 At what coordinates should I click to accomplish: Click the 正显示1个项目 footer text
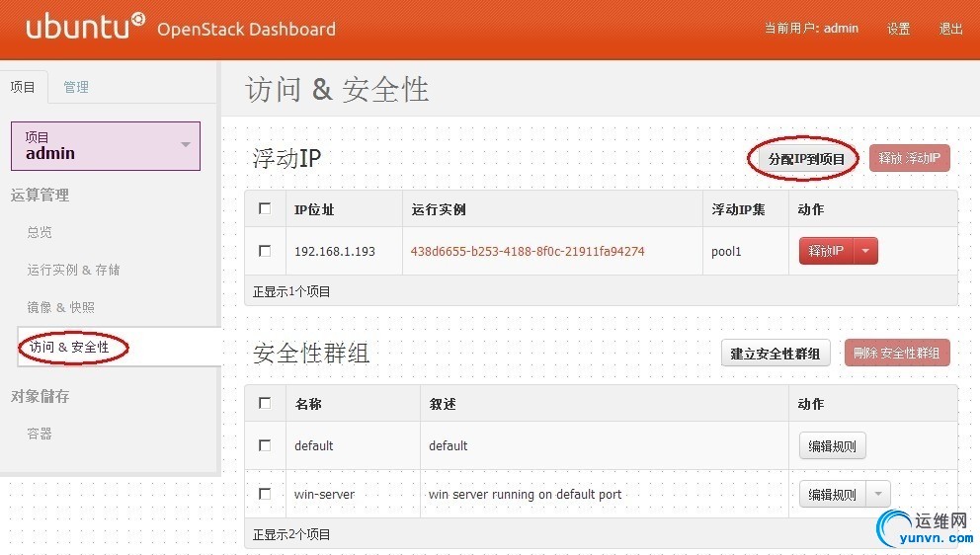pos(291,291)
